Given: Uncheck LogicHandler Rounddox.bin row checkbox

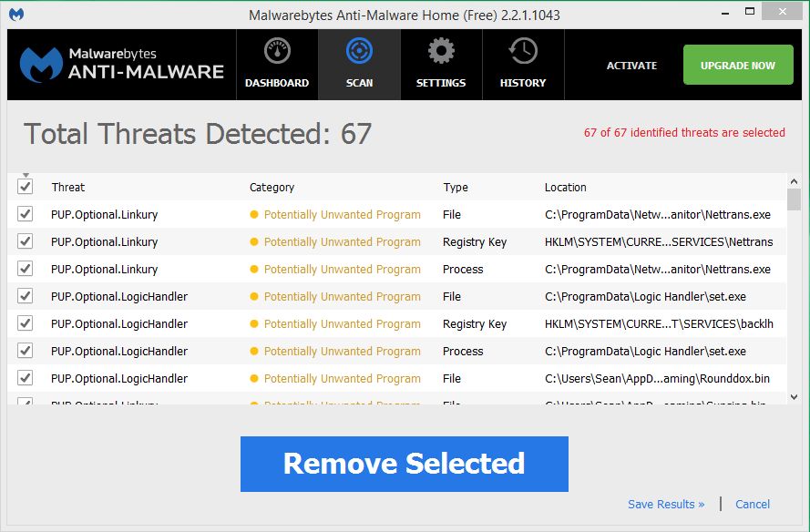Looking at the screenshot, I should click(x=26, y=378).
